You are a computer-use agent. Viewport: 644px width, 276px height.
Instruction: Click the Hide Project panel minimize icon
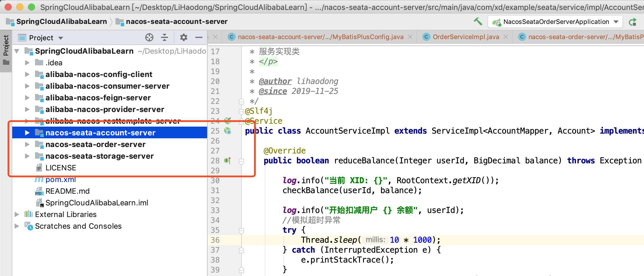tap(199, 37)
